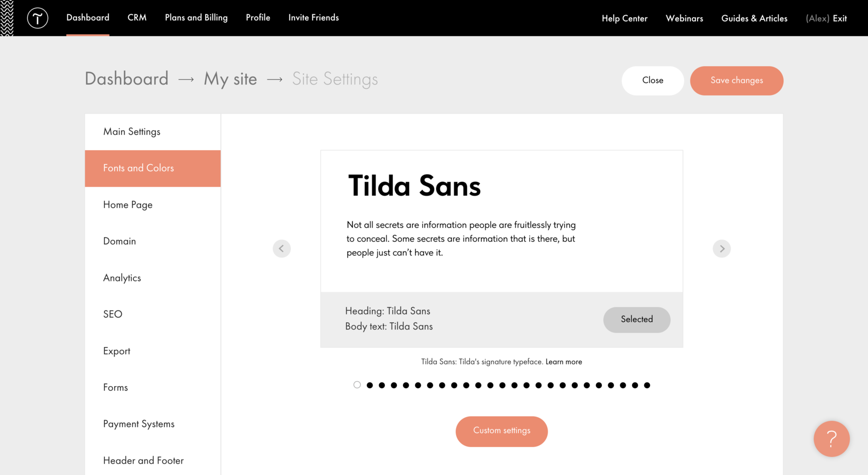868x475 pixels.
Task: Open Custom settings for fonts
Action: pos(502,431)
